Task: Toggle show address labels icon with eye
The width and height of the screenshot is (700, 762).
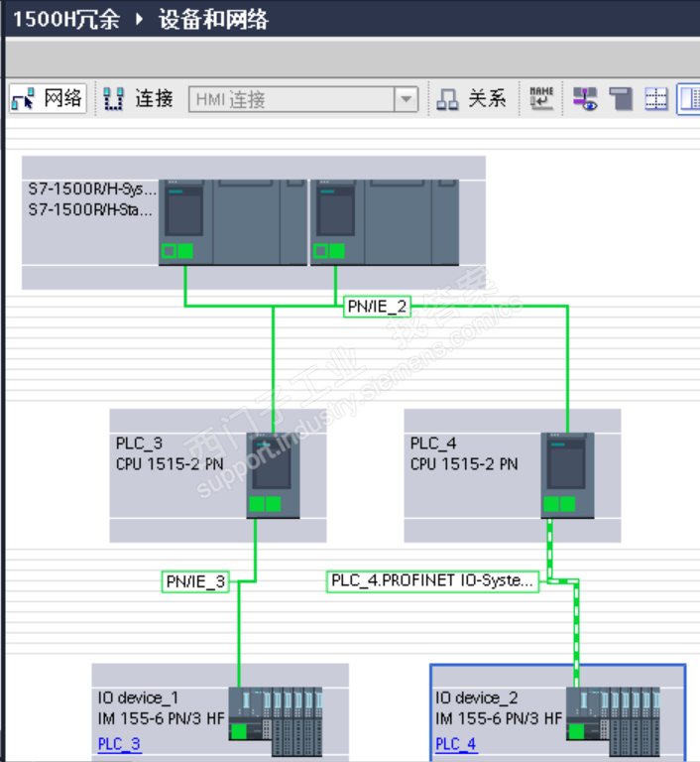Action: click(x=585, y=98)
